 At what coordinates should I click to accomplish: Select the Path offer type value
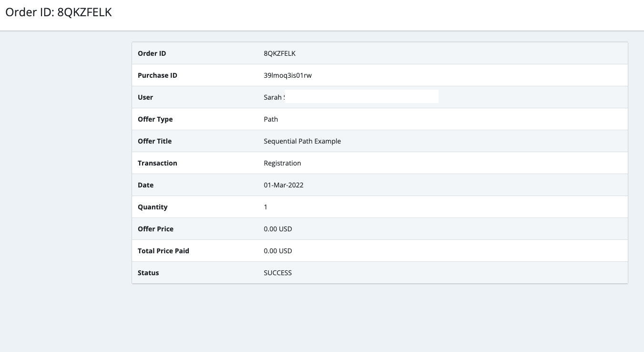pyautogui.click(x=271, y=119)
